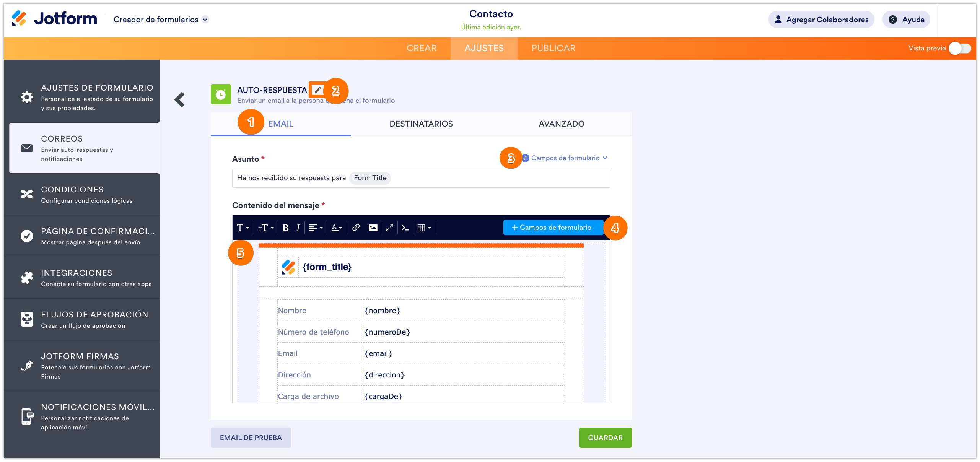
Task: Click the fullscreen expand editor icon
Action: pyautogui.click(x=389, y=228)
